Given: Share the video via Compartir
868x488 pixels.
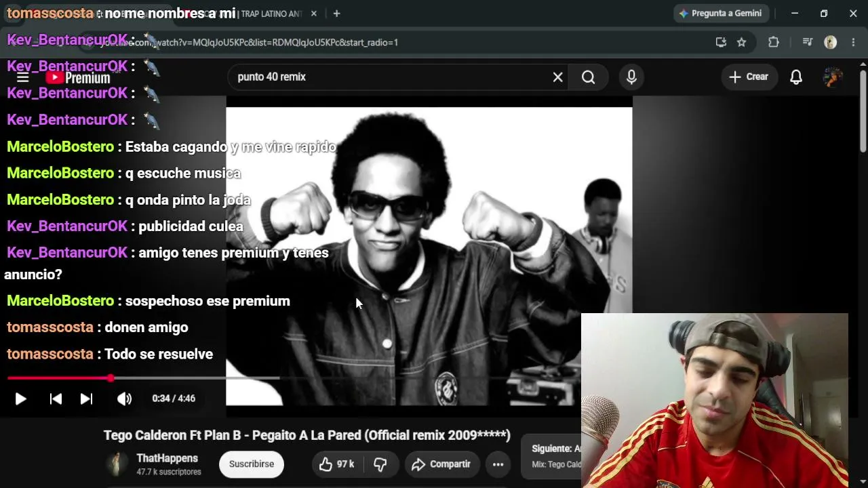Looking at the screenshot, I should [x=441, y=464].
